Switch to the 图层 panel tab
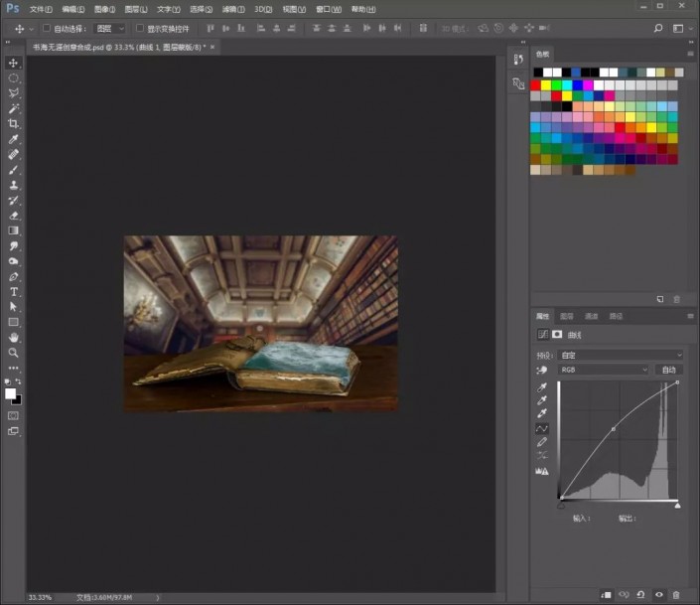Screen dimensions: 700x605 click(567, 316)
